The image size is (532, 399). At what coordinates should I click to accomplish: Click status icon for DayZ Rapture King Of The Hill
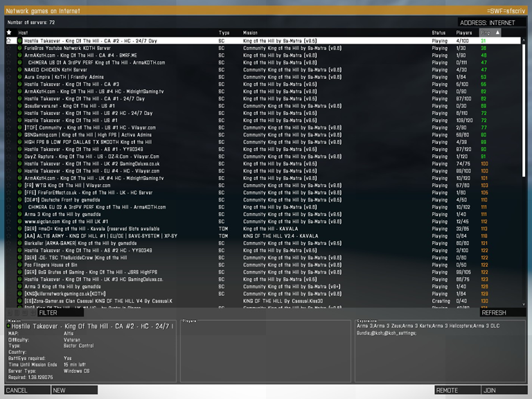coord(19,157)
